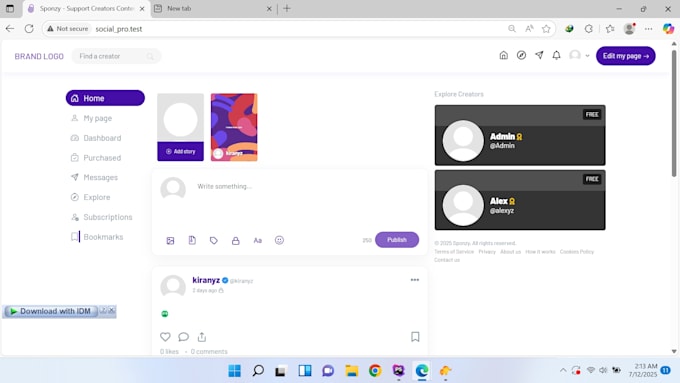The height and width of the screenshot is (383, 680).
Task: Attach an image using the photo icon
Action: [170, 240]
